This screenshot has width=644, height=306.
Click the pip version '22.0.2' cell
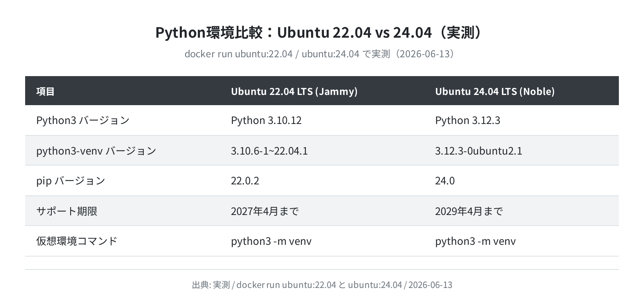[x=245, y=180]
